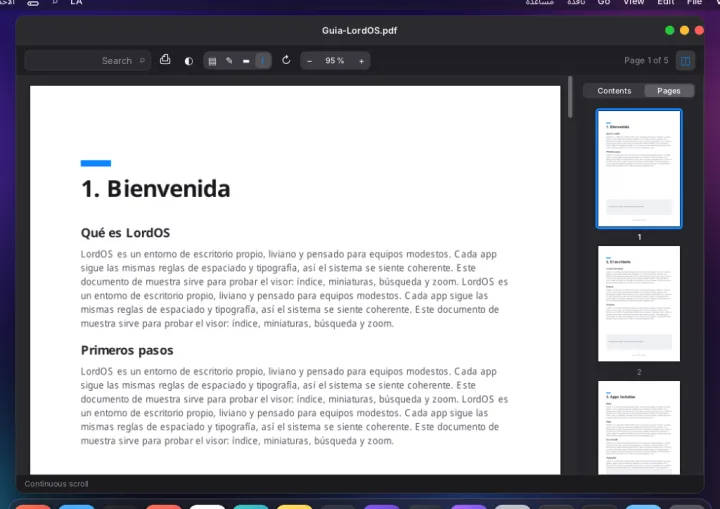Select the text cursor tool
720x509 pixels.
pyautogui.click(x=263, y=61)
